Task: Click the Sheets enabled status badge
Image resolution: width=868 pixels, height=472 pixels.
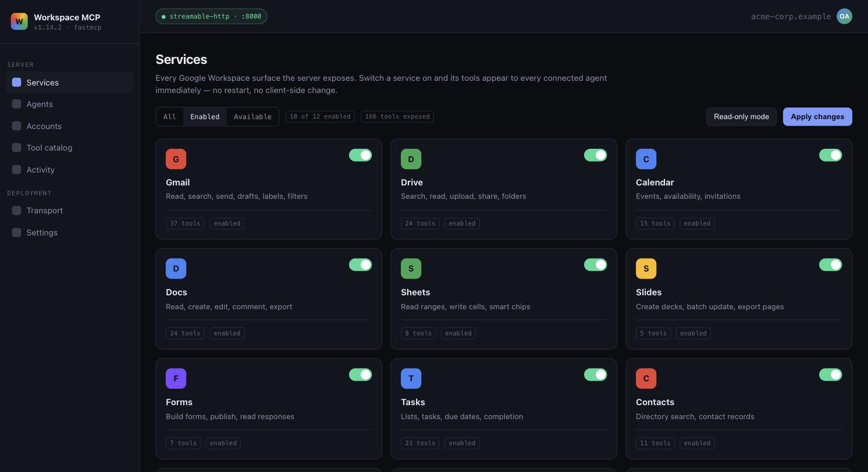Action: pyautogui.click(x=458, y=333)
